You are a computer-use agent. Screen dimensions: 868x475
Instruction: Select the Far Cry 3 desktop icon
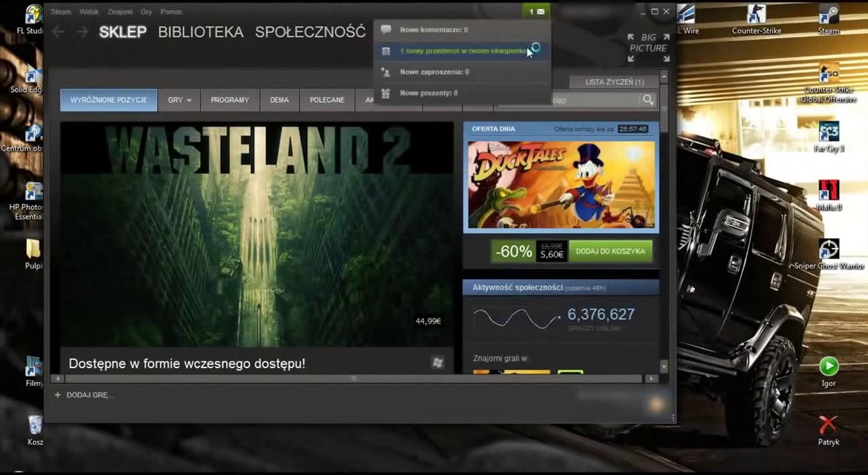pos(829,137)
